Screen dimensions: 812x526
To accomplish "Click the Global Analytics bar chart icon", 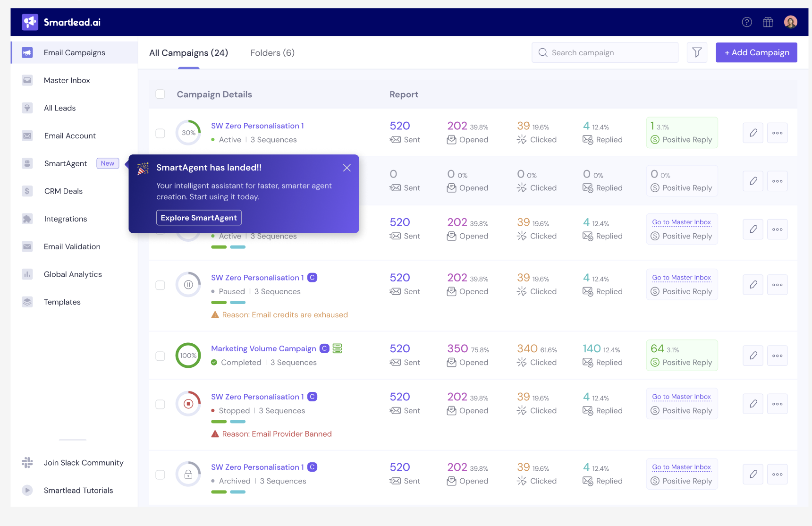I will pos(27,274).
